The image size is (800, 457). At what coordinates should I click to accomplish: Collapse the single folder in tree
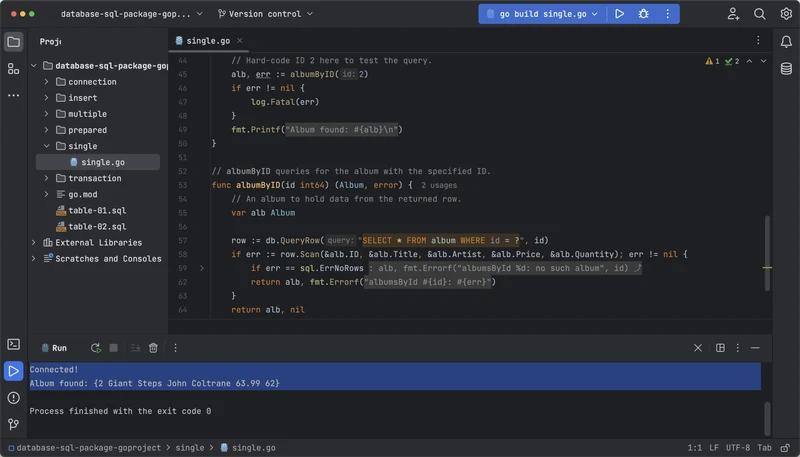coord(46,146)
